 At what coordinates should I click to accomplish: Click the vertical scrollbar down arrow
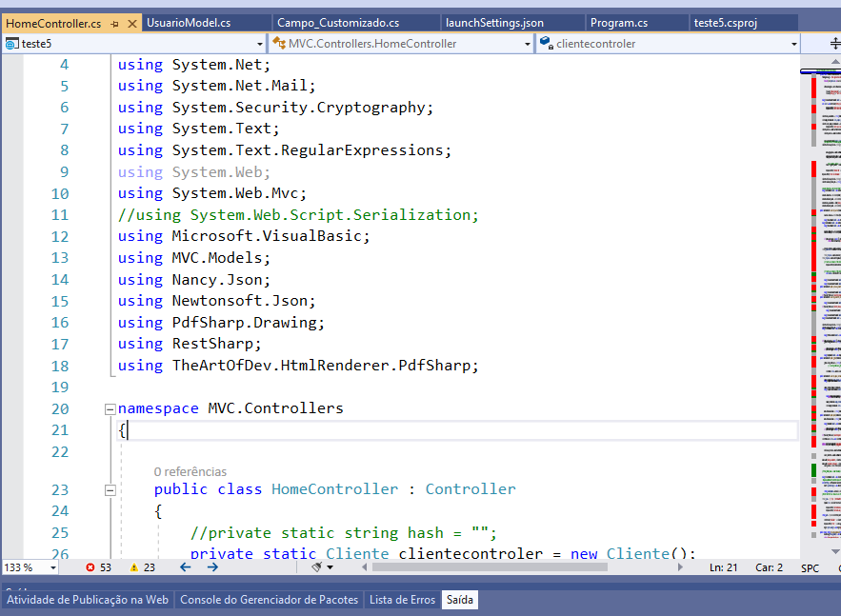pos(835,551)
